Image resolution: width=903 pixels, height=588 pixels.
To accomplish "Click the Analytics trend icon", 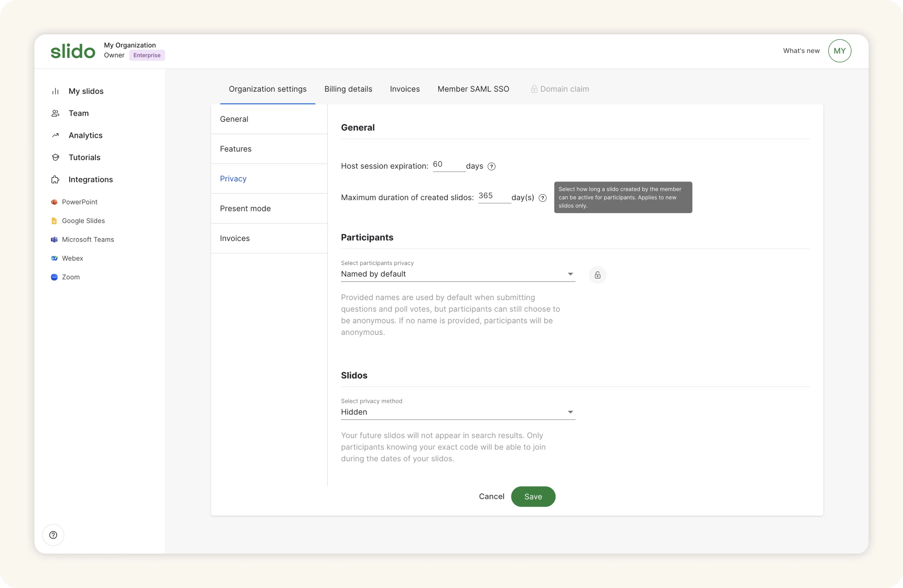I will click(x=56, y=135).
